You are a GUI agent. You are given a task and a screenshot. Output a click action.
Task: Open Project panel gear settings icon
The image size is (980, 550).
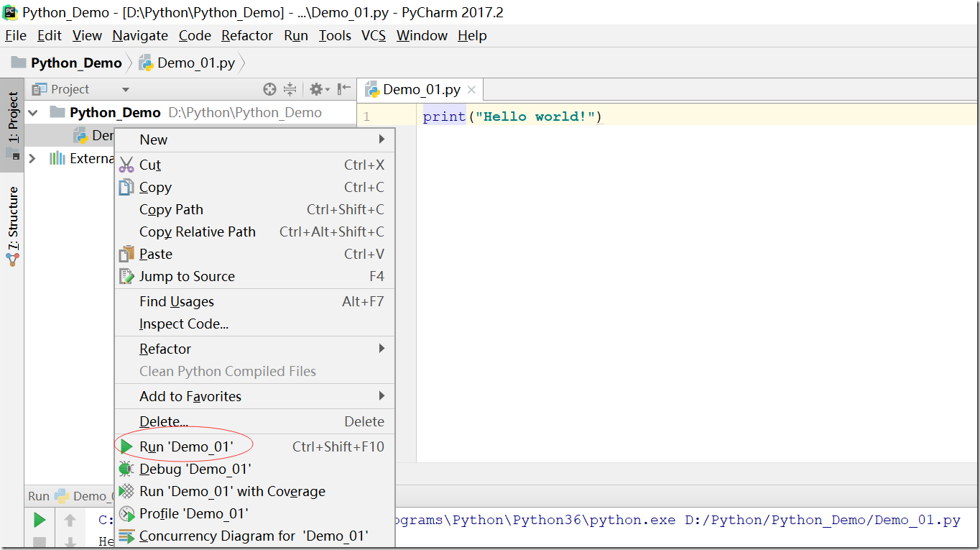pos(319,89)
